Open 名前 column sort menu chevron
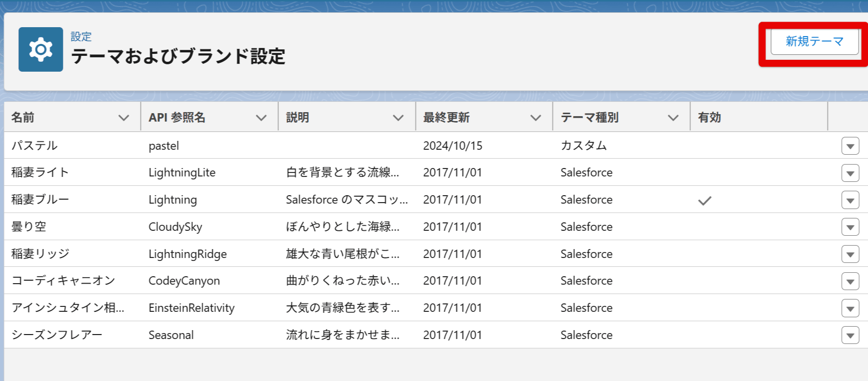Screen dimensions: 868x381 (124, 118)
